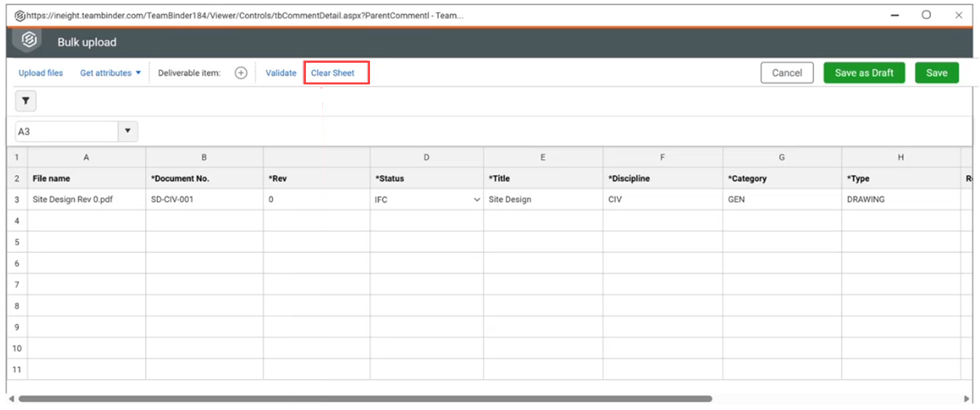Select the Site Design Rev 0.pdf cell
The width and height of the screenshot is (980, 410).
coord(86,200)
